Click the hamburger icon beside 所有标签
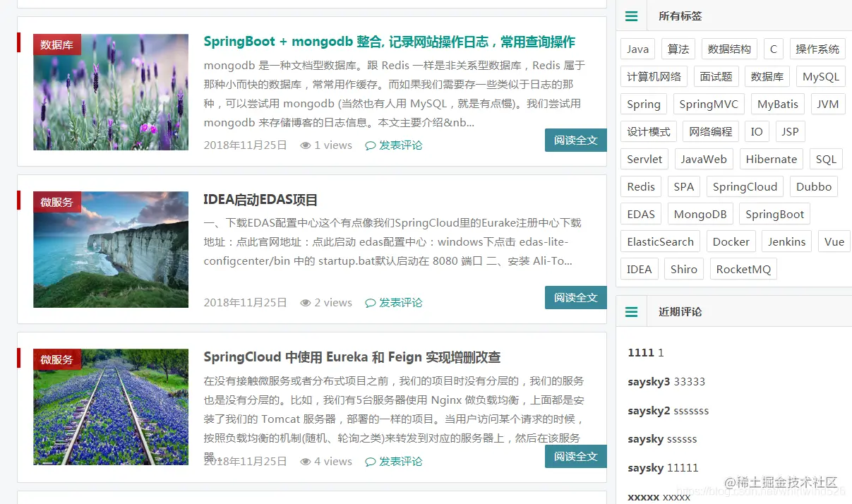This screenshot has height=504, width=852. (632, 16)
